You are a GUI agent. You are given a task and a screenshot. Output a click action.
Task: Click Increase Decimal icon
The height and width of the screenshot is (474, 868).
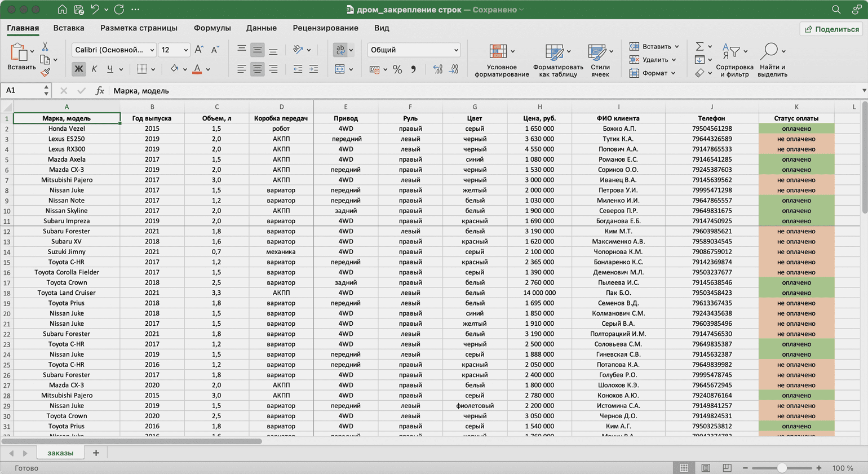click(438, 69)
